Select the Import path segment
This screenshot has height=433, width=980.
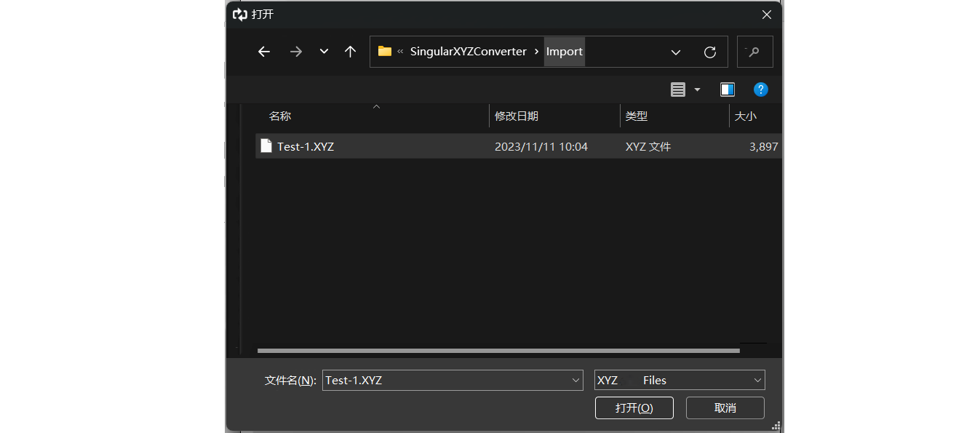[x=564, y=52]
